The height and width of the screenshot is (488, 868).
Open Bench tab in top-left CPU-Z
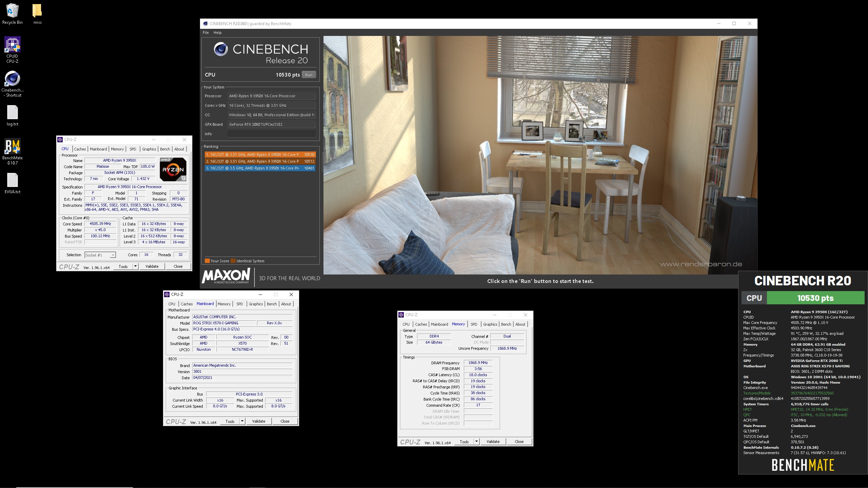(x=165, y=149)
